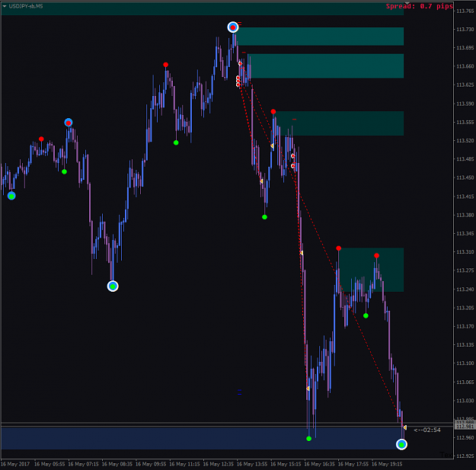Click the 112.925 price label
This screenshot has width=476, height=470.
(x=465, y=456)
